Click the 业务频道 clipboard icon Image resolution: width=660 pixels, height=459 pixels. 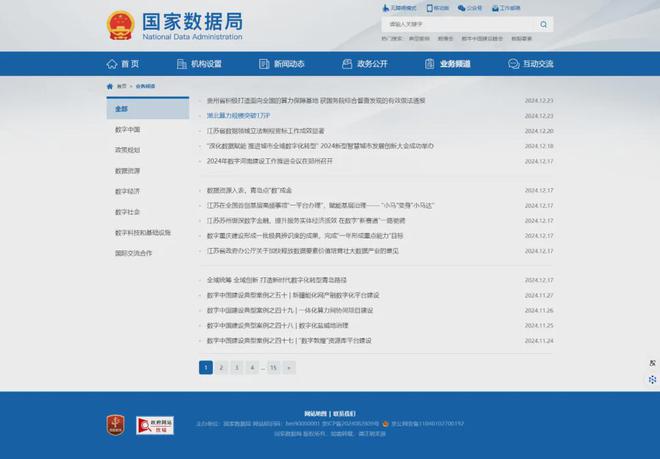click(429, 64)
